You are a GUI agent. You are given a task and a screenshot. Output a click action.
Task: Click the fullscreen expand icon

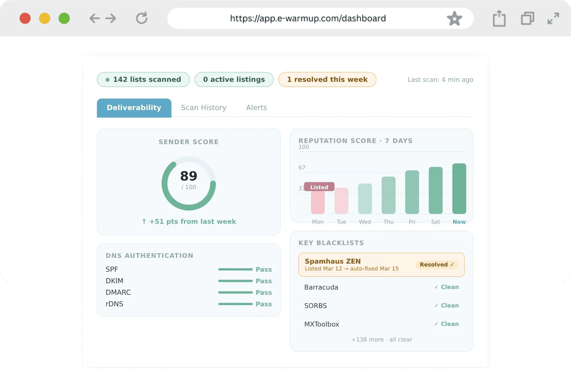pyautogui.click(x=553, y=18)
